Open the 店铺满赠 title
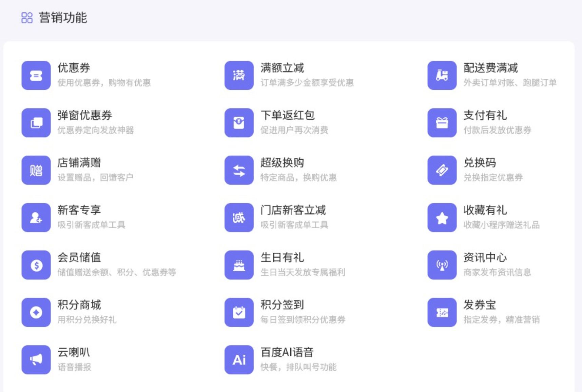 click(x=79, y=163)
